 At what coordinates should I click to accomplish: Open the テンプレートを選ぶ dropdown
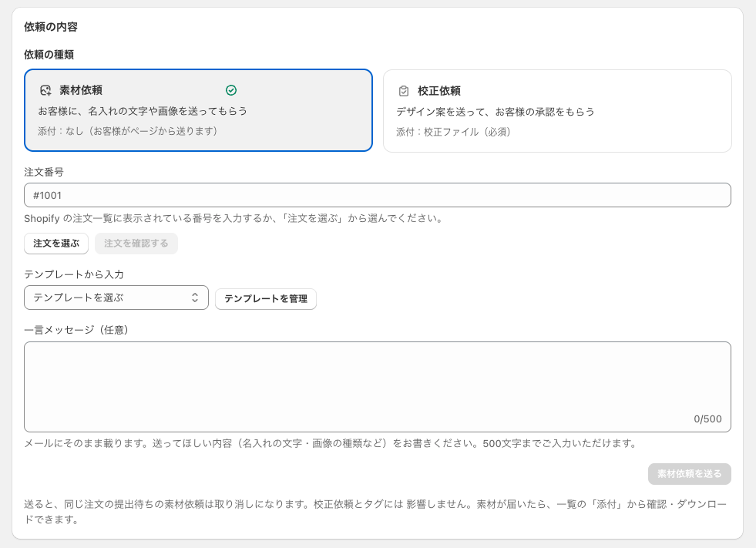click(116, 298)
